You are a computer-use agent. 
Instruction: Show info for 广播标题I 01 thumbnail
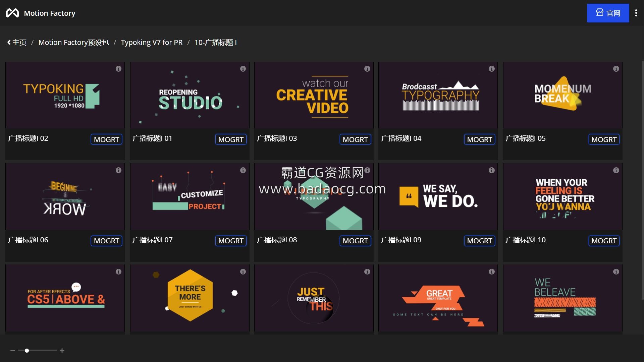click(x=243, y=69)
